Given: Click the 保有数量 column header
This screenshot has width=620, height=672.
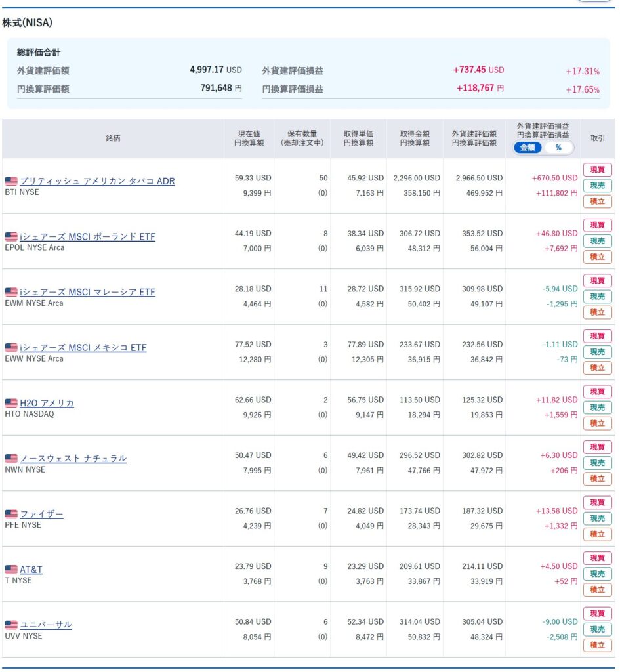Looking at the screenshot, I should pos(302,138).
